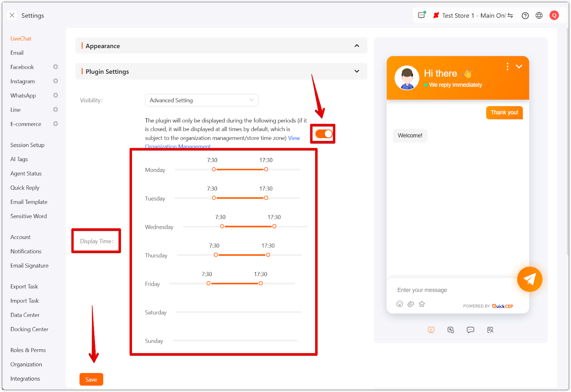Viewport: 571px width, 392px height.
Task: Open Quick Reply in the sidebar
Action: [x=25, y=188]
